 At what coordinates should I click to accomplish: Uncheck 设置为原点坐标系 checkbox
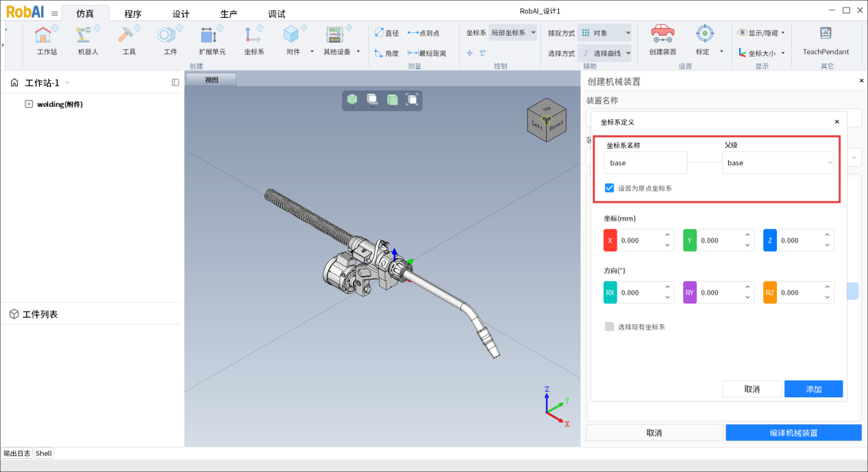click(610, 188)
